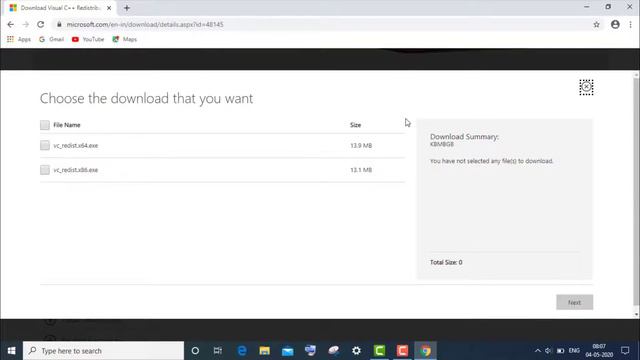
Task: Close the download selection dialog
Action: coord(586,87)
